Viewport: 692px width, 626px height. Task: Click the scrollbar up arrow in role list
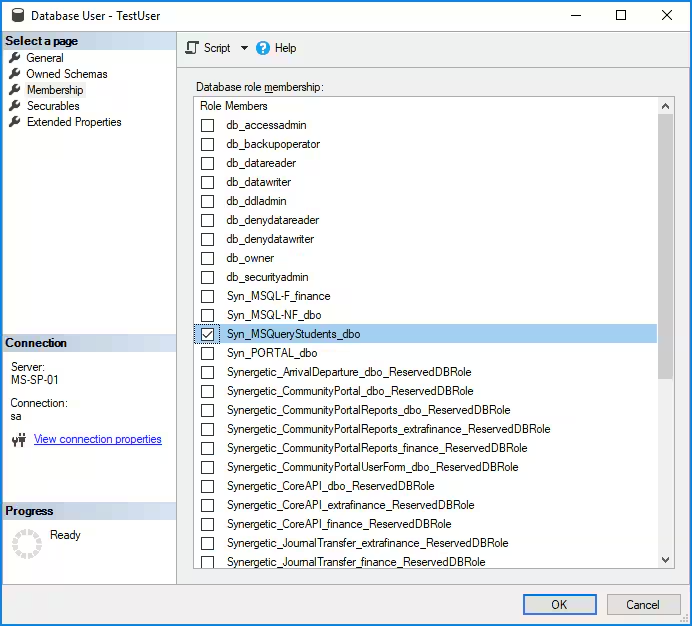pyautogui.click(x=666, y=106)
